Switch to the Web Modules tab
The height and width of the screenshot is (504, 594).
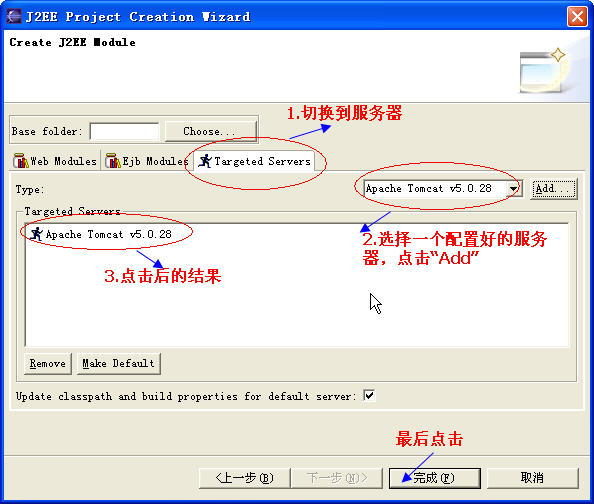point(55,161)
